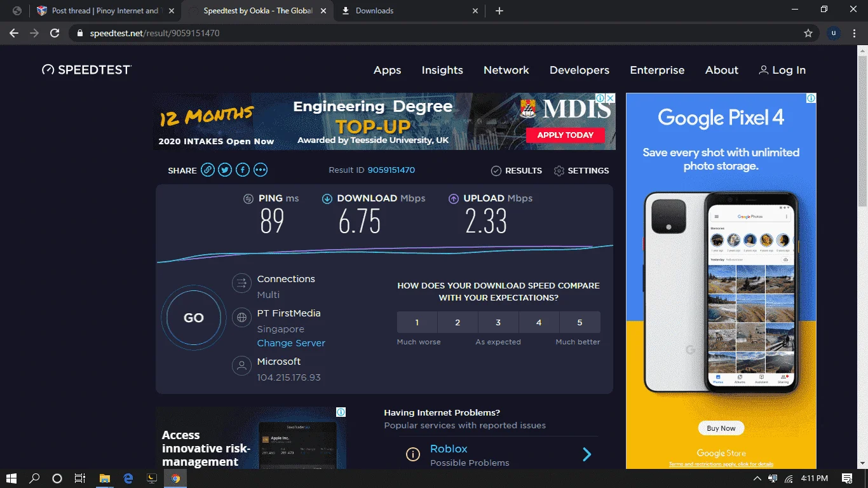Bookmark this page with the star icon

click(x=808, y=33)
